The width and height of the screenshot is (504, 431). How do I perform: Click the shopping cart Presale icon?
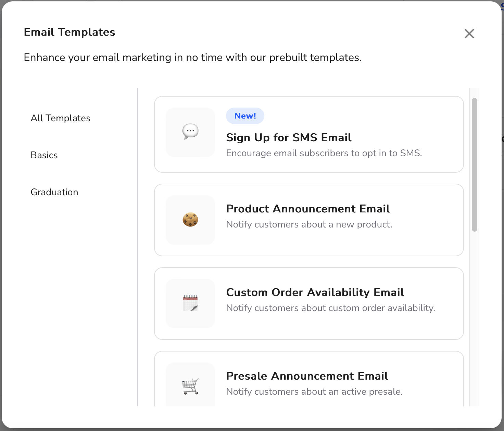coord(190,386)
